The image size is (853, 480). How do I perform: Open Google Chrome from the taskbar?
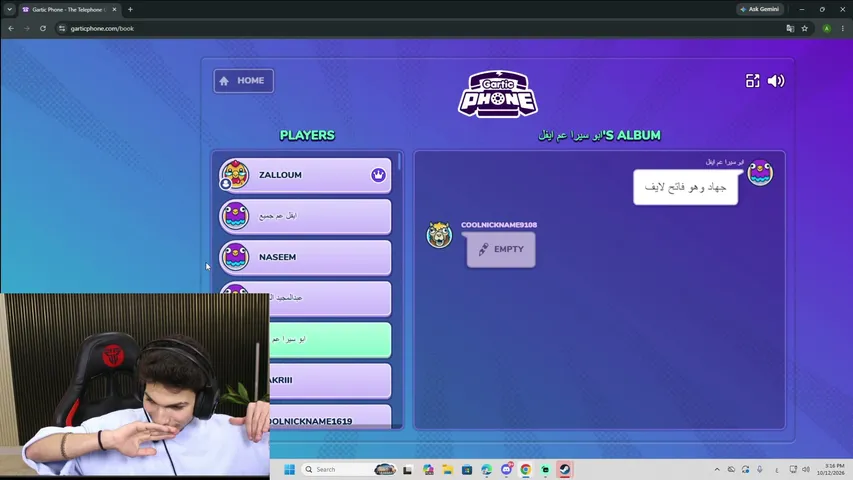point(526,469)
